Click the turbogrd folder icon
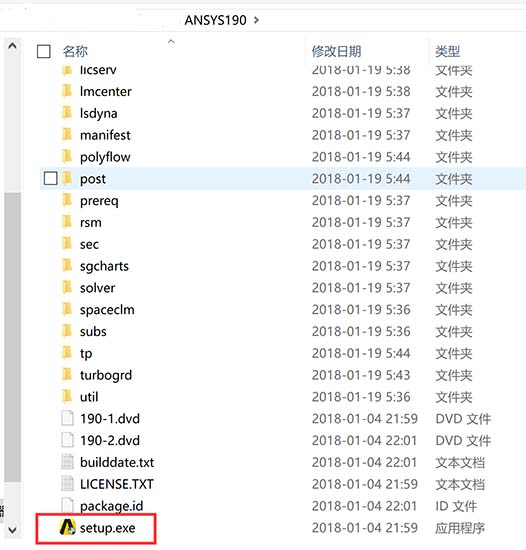Image resolution: width=526 pixels, height=550 pixels. coord(67,375)
